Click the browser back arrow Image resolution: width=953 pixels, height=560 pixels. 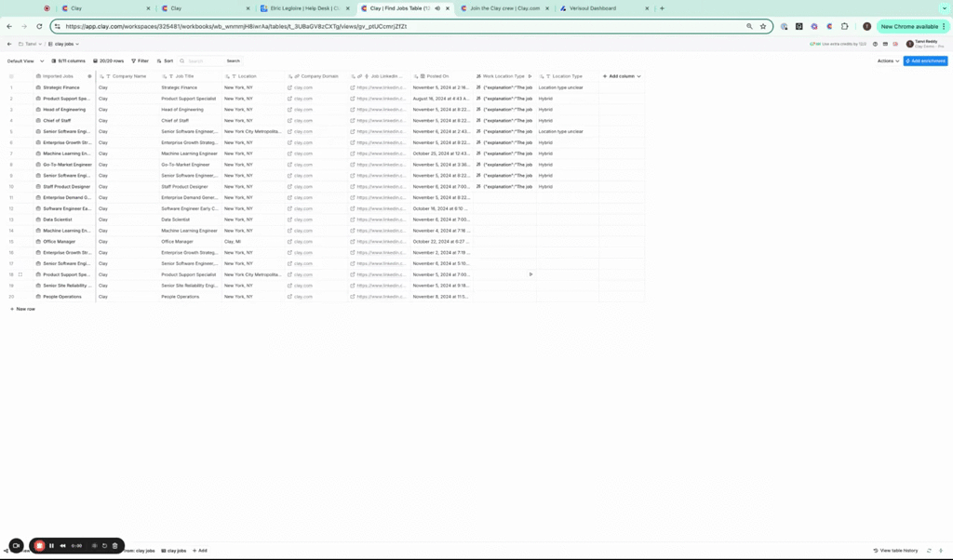pyautogui.click(x=9, y=27)
